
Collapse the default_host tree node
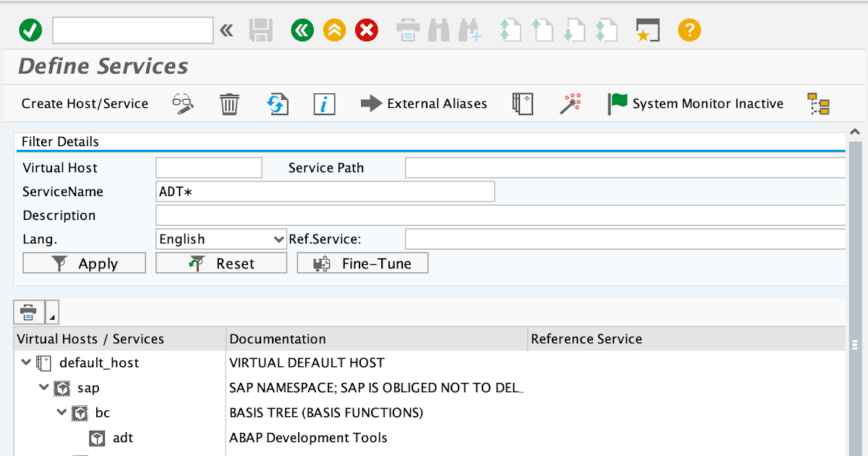26,362
